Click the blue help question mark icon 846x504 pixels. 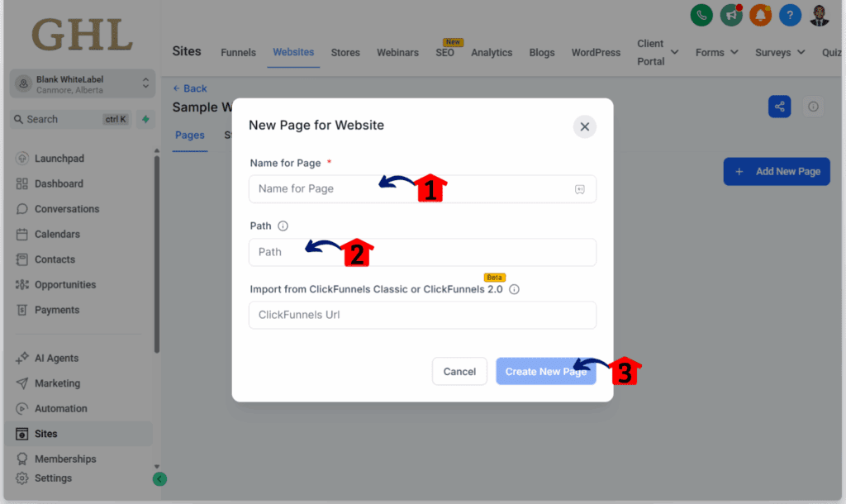[790, 15]
